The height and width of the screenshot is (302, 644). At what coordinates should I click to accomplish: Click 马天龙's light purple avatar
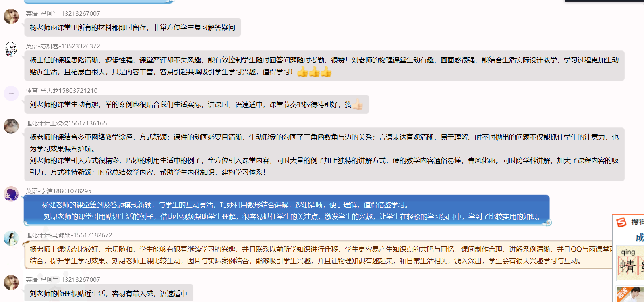pos(11,94)
